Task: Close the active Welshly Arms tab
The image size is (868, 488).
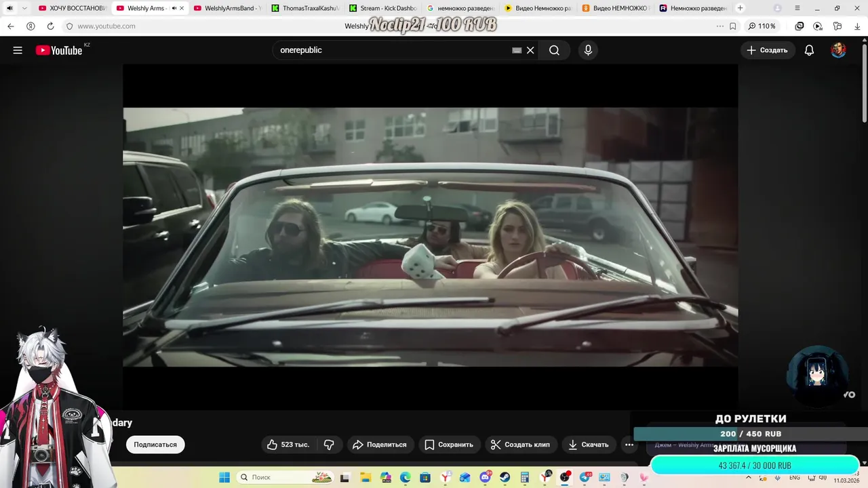Action: pos(182,8)
